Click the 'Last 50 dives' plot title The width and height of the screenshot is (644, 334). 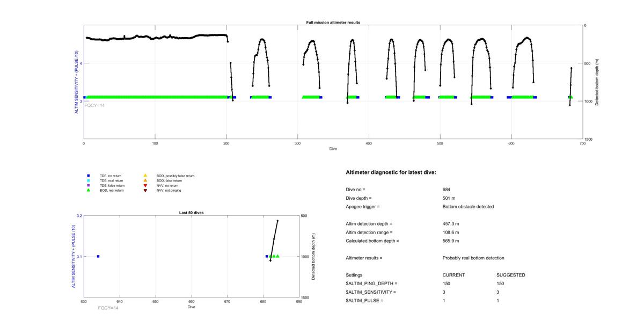click(x=191, y=213)
